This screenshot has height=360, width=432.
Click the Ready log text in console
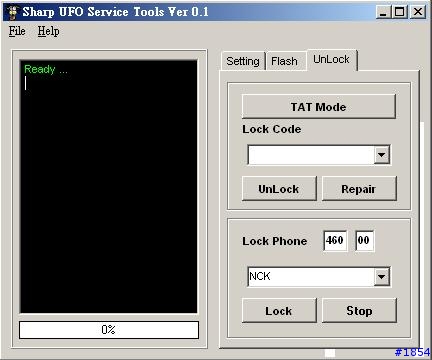[x=46, y=69]
